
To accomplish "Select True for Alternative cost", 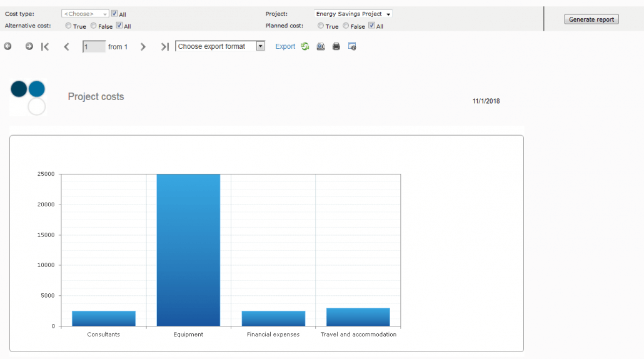I will click(x=69, y=26).
